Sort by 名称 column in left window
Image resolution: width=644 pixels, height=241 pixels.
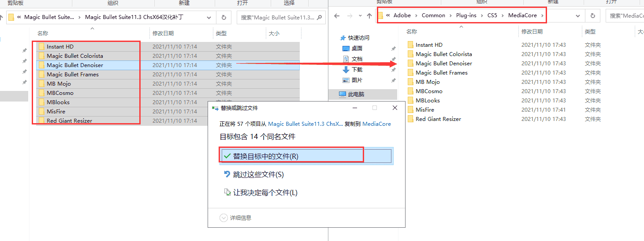point(43,34)
